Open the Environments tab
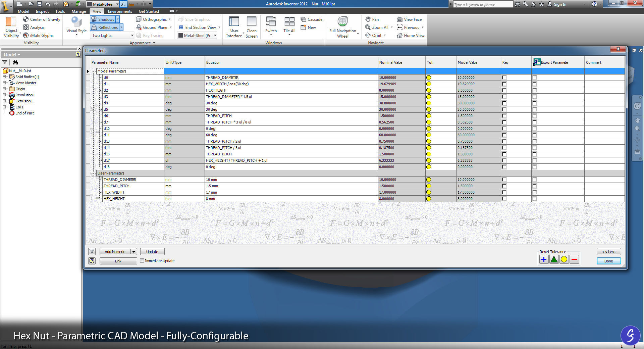644x349 pixels. tap(120, 11)
